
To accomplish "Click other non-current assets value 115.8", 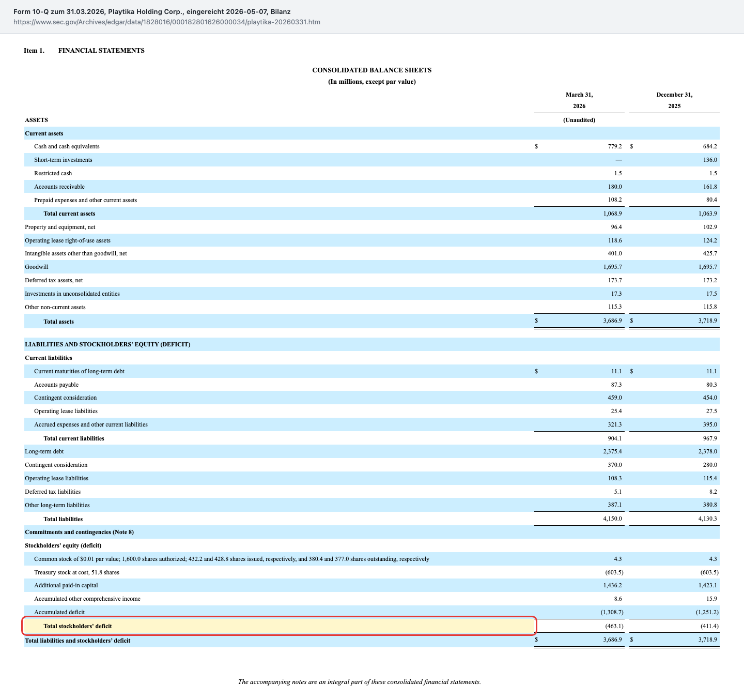I will coord(710,307).
